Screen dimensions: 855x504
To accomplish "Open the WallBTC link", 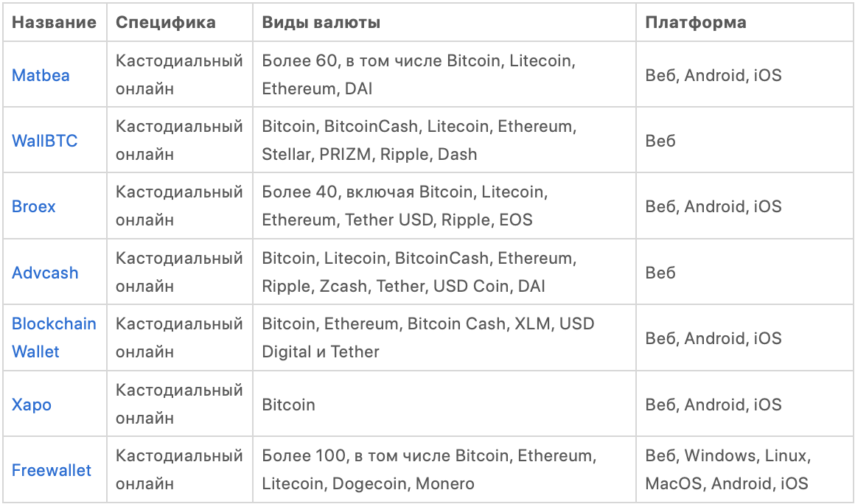I will coord(44,141).
